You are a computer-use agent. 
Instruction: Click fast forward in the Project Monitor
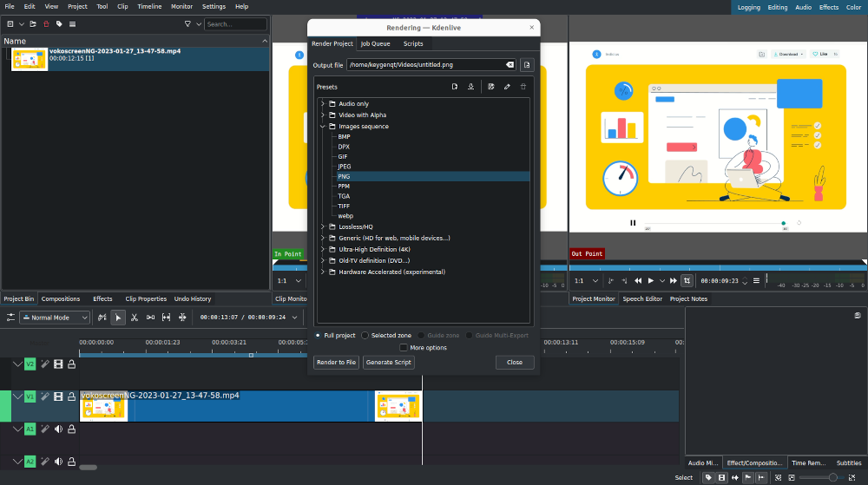click(x=674, y=281)
